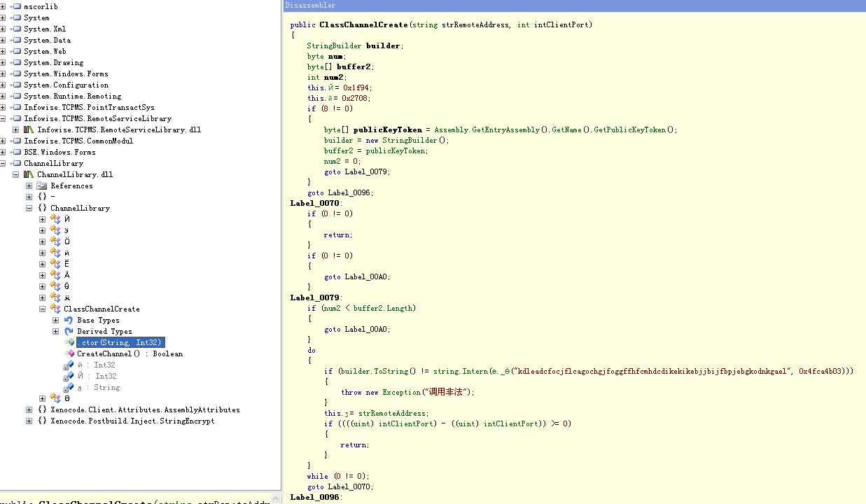
Task: Click the Infowise.TCPMS.RemoteServiceLibrary.dll module icon
Action: [x=29, y=129]
